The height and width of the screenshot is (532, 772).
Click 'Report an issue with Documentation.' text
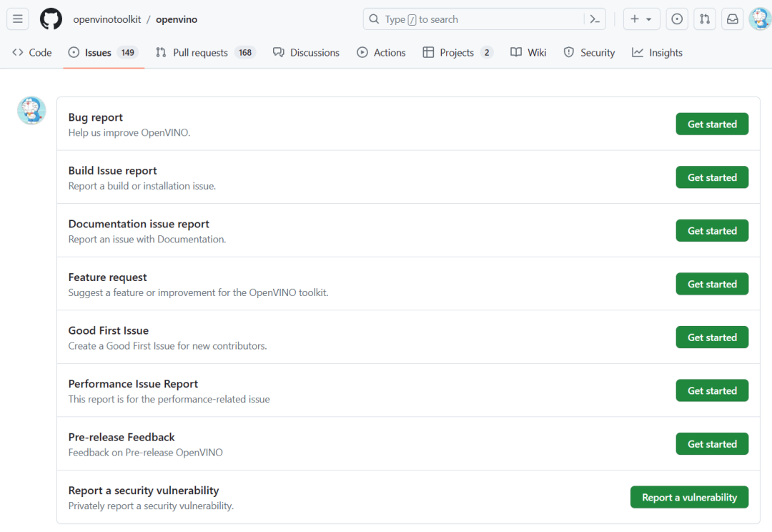click(x=147, y=240)
